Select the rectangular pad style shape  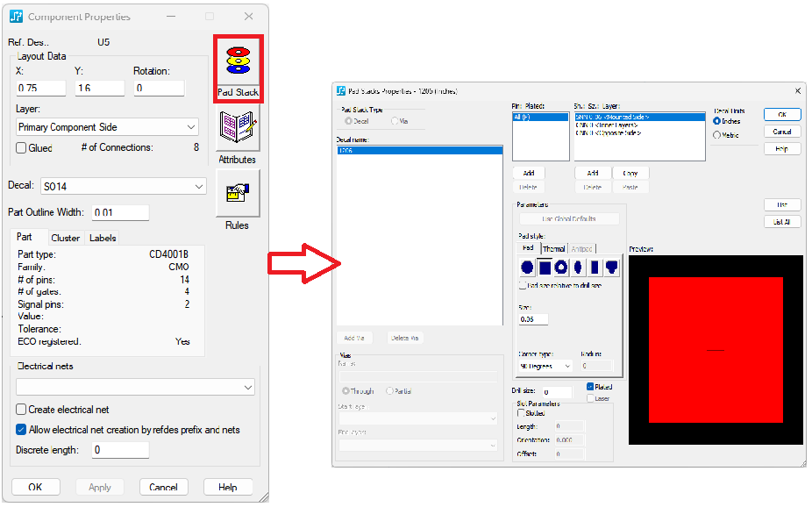pos(595,268)
